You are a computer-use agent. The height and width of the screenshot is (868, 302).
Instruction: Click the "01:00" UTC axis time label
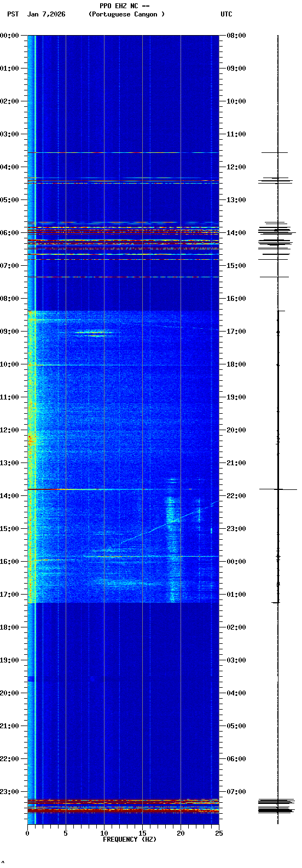pyautogui.click(x=236, y=595)
